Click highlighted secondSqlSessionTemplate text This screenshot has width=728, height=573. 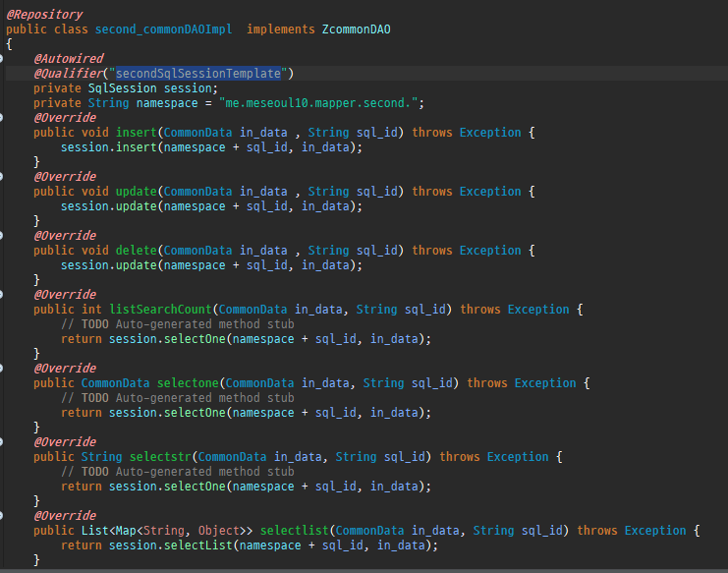pos(198,74)
